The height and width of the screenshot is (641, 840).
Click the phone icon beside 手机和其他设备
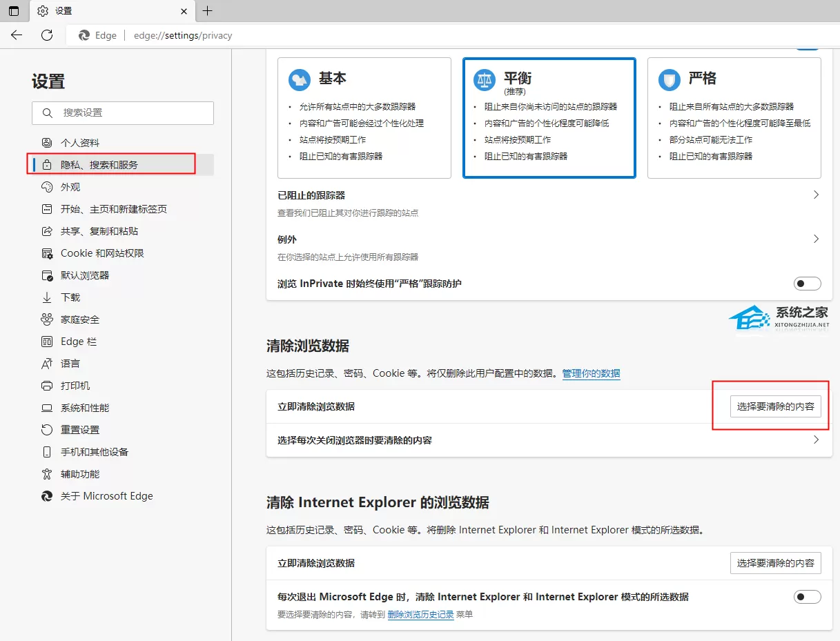coord(47,452)
